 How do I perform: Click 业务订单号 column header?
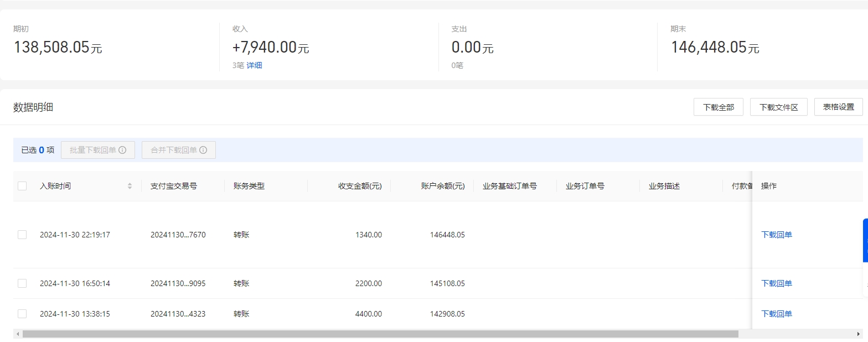(585, 186)
